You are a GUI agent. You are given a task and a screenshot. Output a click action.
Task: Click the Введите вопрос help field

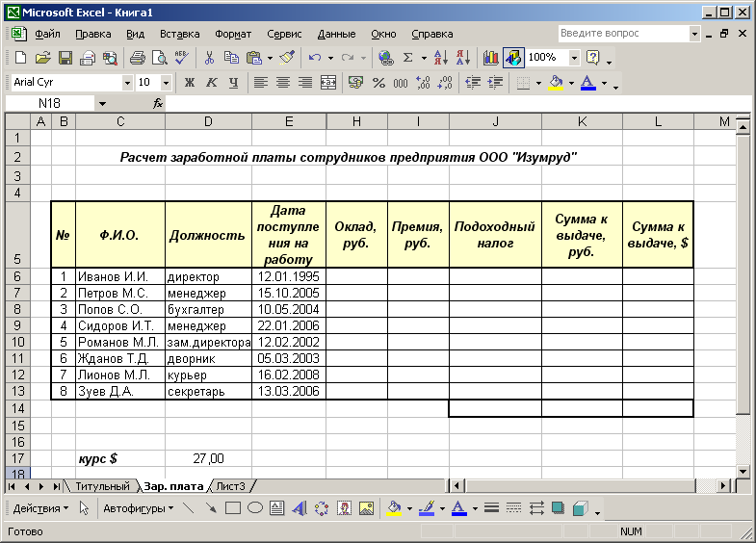(624, 34)
